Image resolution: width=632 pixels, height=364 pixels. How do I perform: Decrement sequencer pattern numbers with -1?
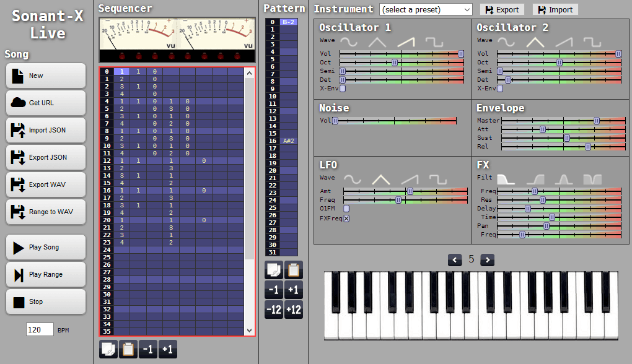coord(148,349)
